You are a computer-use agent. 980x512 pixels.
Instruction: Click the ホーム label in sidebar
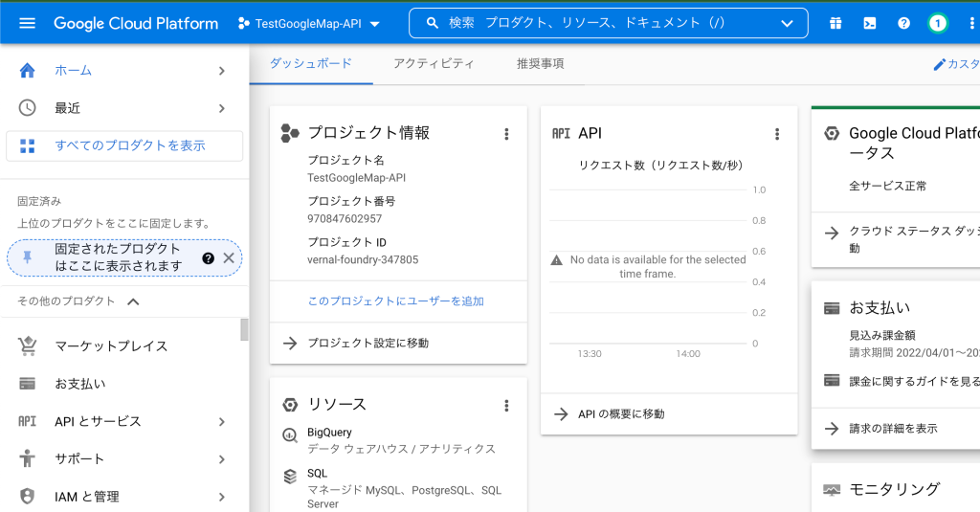point(73,71)
